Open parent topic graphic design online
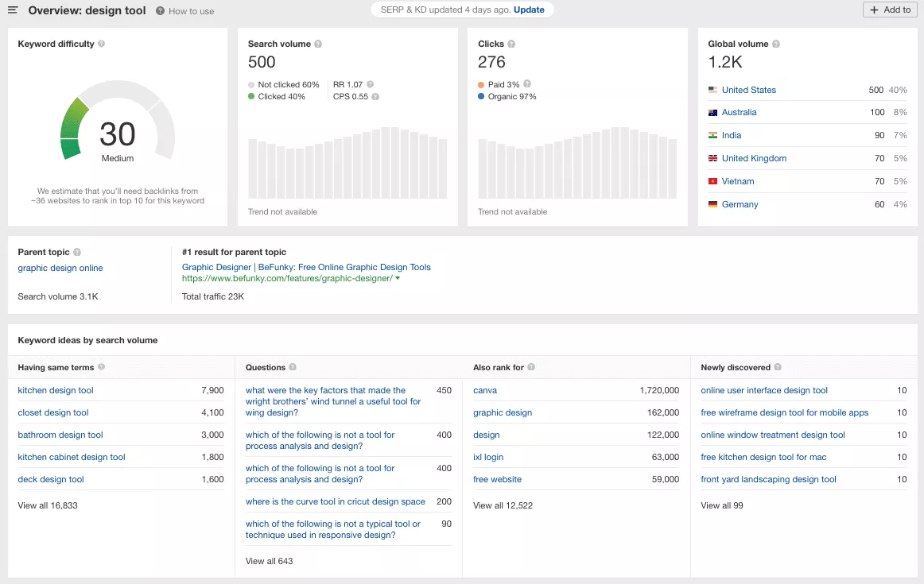Viewport: 924px width, 584px height. coord(60,269)
